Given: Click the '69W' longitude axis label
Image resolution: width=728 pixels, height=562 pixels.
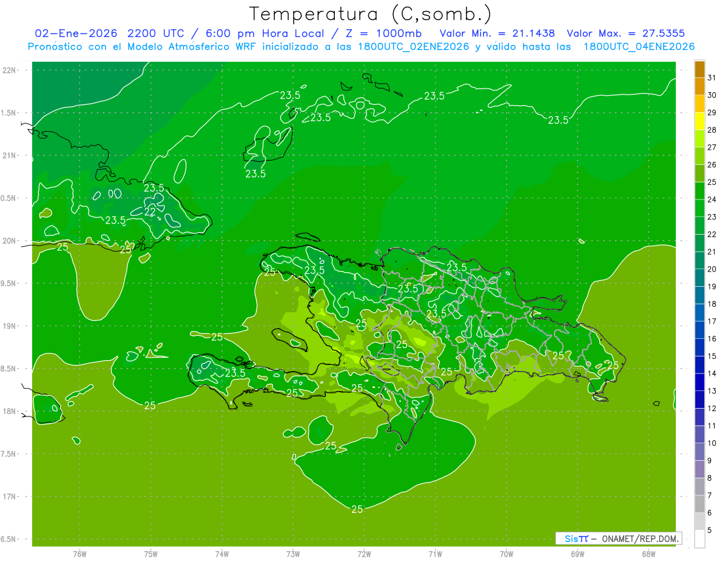Looking at the screenshot, I should click(x=578, y=554).
